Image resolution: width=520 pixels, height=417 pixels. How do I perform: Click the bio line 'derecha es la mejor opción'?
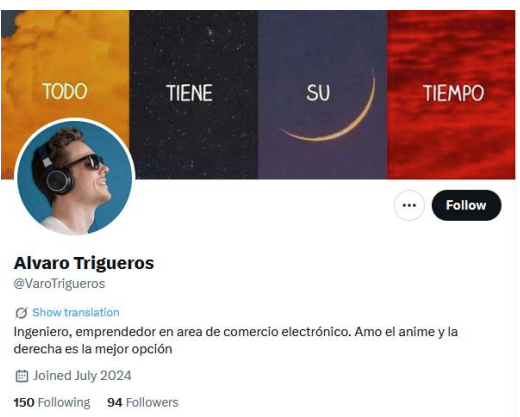tap(93, 349)
